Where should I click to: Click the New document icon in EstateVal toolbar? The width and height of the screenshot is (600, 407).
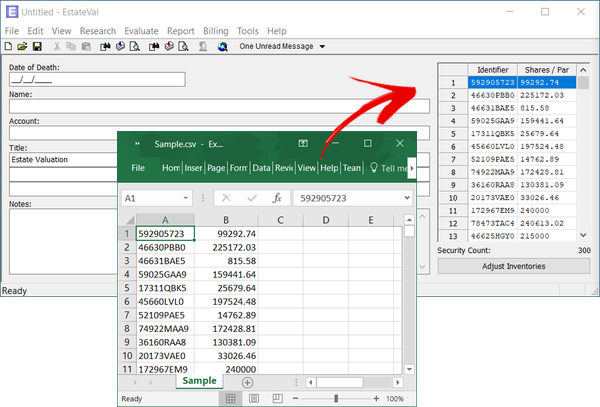click(8, 47)
